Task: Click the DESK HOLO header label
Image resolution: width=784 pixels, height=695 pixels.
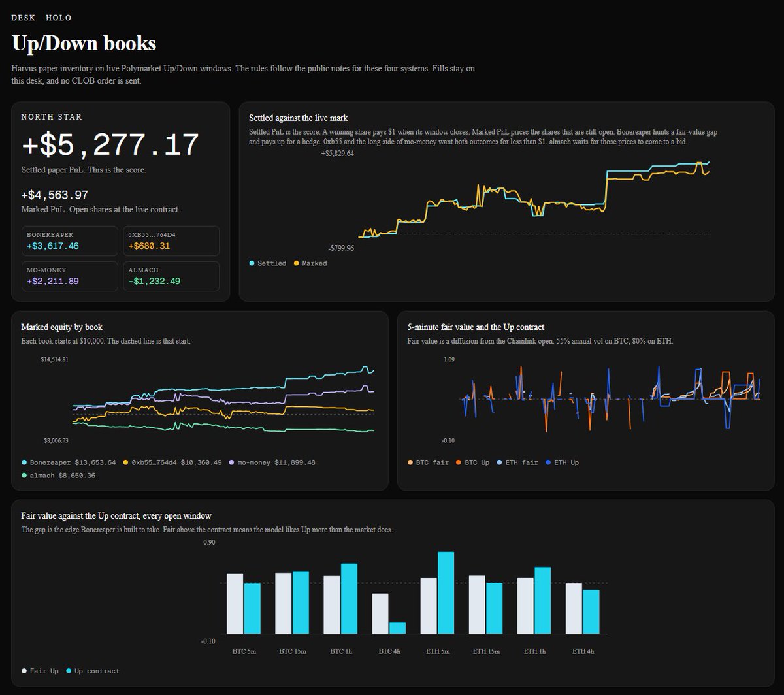Action: pos(42,18)
